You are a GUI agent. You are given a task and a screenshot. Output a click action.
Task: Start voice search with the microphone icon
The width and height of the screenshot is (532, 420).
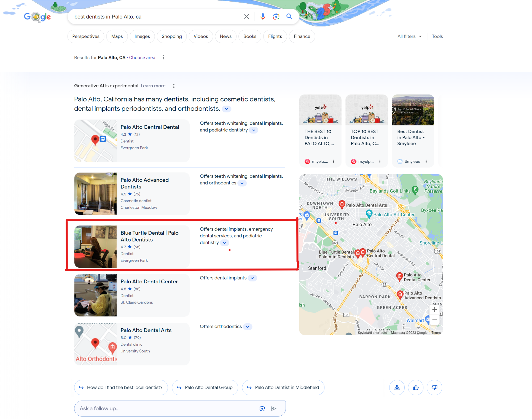(263, 17)
